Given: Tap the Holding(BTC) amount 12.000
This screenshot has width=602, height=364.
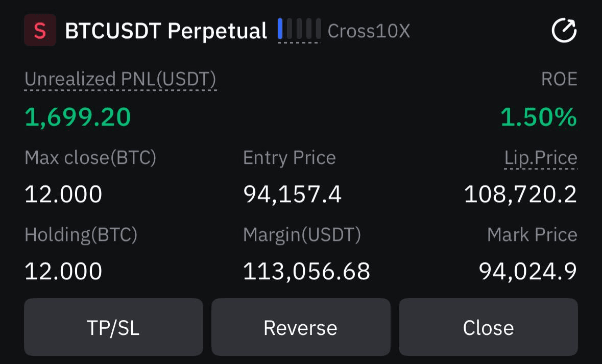Looking at the screenshot, I should pos(63,271).
